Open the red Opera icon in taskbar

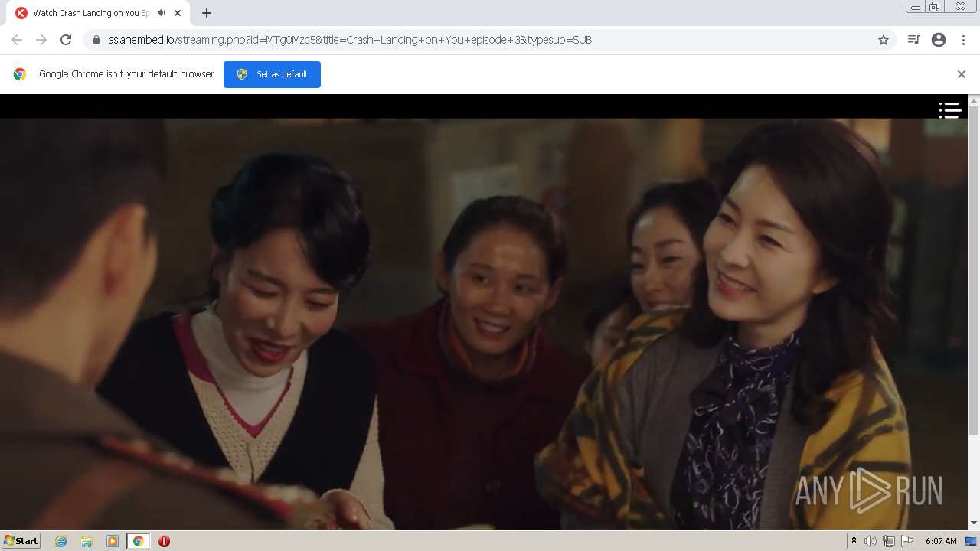coord(164,541)
